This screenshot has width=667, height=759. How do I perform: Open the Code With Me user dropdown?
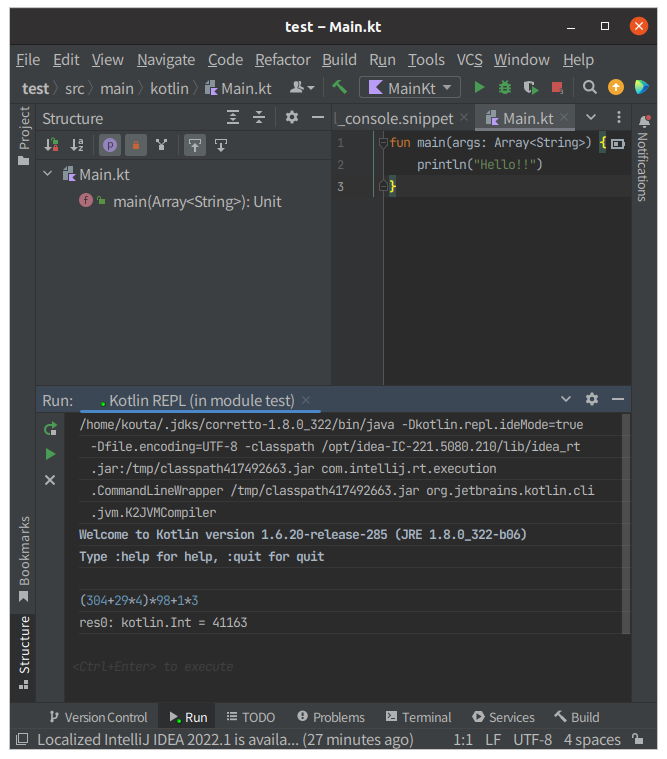[303, 88]
